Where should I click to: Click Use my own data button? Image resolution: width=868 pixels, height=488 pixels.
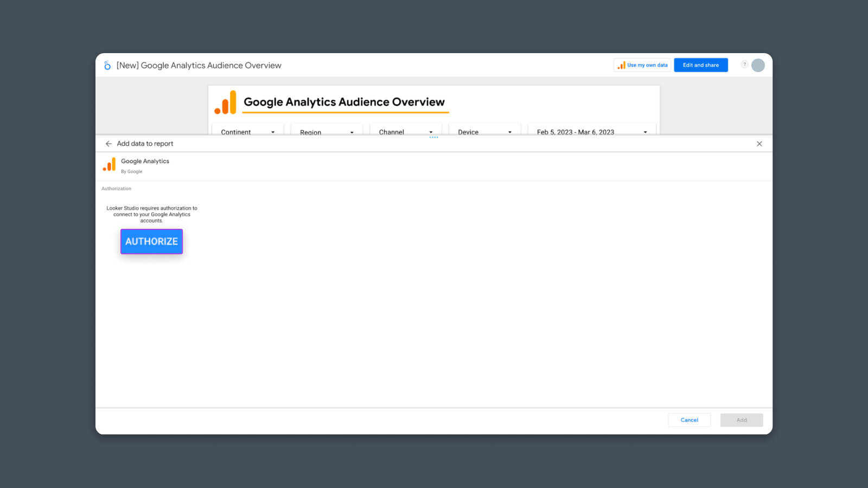pos(642,65)
